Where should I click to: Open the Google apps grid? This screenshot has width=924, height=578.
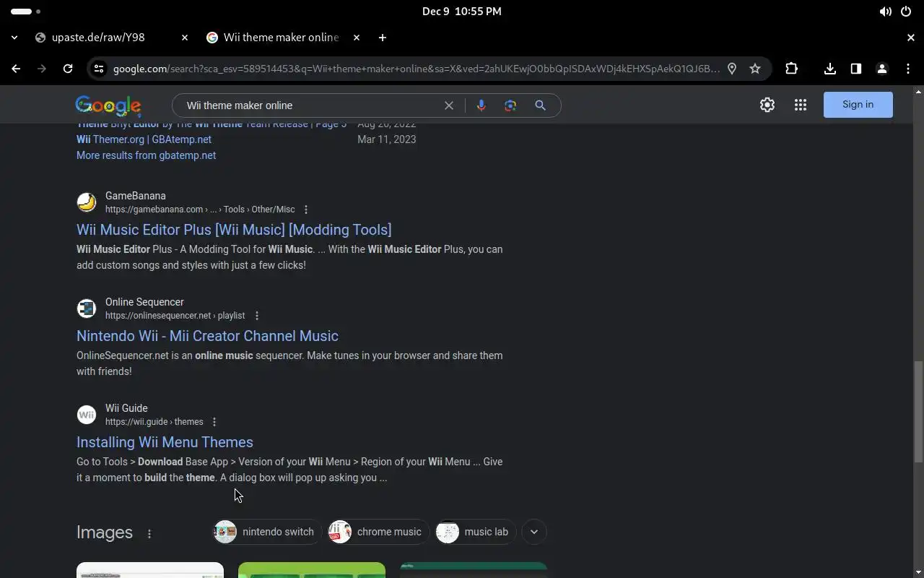pos(801,105)
